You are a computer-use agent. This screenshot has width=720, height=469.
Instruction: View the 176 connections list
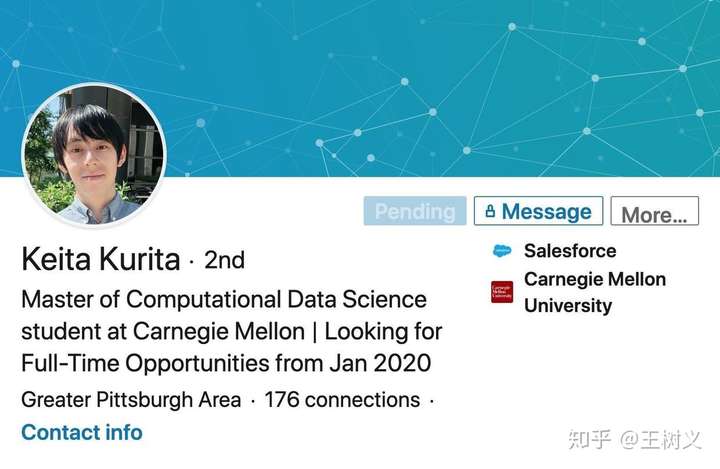point(342,400)
